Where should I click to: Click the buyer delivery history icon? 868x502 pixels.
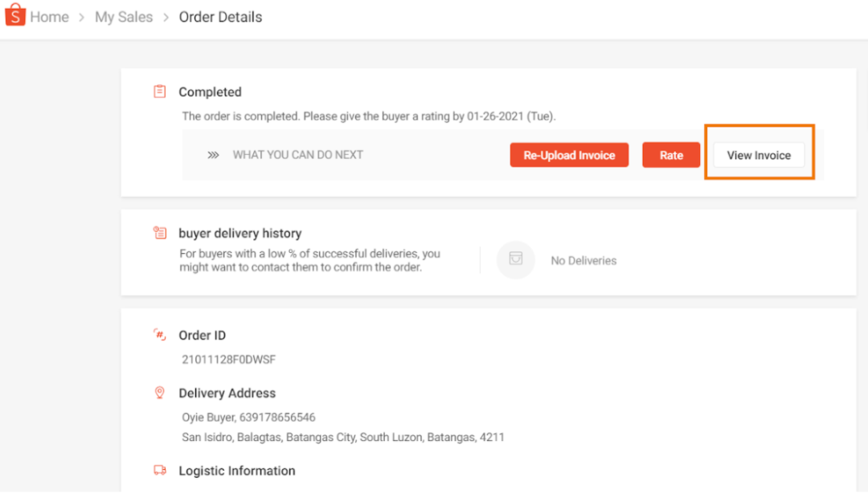(160, 233)
